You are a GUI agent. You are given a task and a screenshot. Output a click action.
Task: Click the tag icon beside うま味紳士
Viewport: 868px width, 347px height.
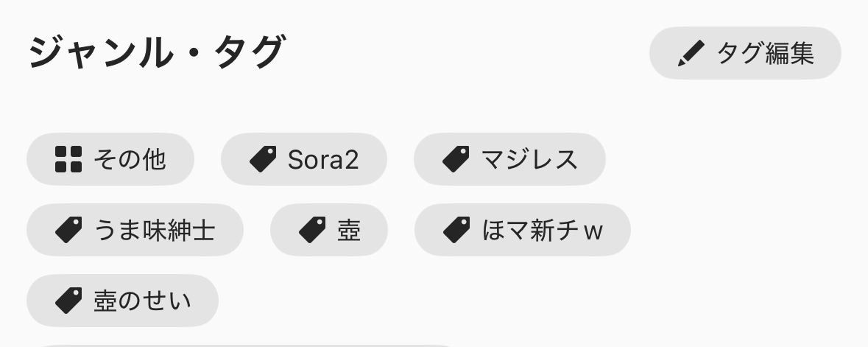(68, 230)
